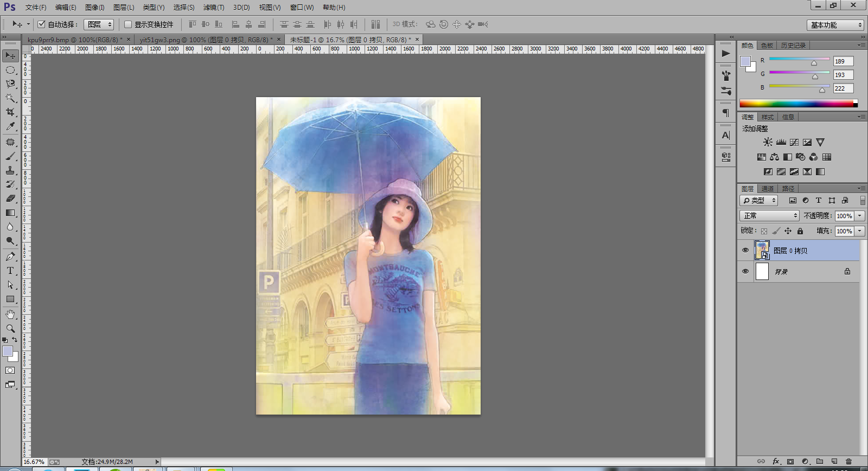The image size is (868, 471).
Task: Select the Eyedropper tool
Action: click(x=10, y=126)
